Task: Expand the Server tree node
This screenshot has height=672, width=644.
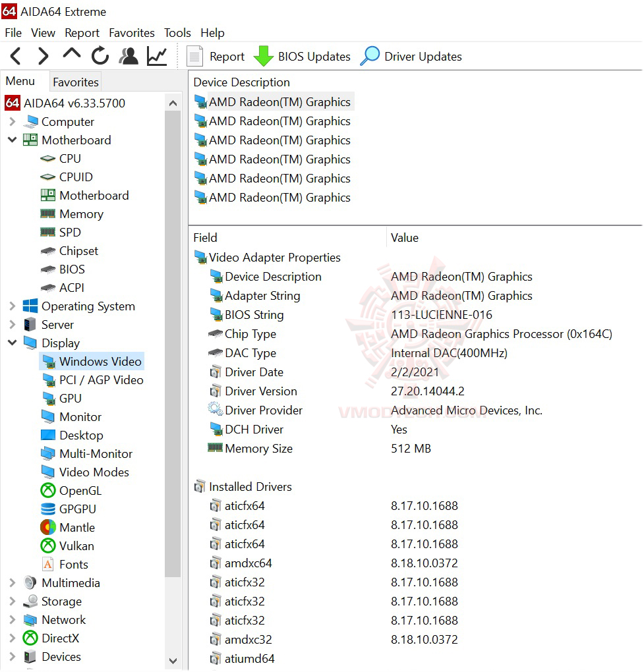Action: click(13, 324)
